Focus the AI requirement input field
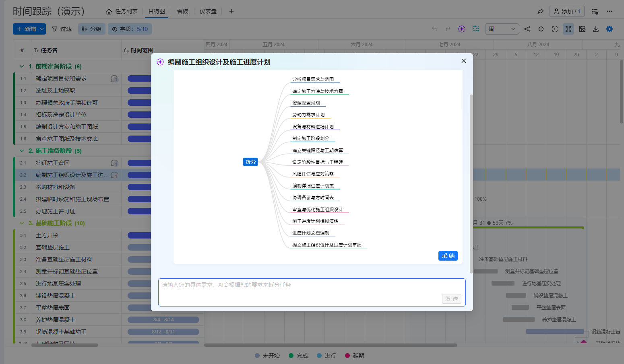Image resolution: width=624 pixels, height=364 pixels. (312, 292)
